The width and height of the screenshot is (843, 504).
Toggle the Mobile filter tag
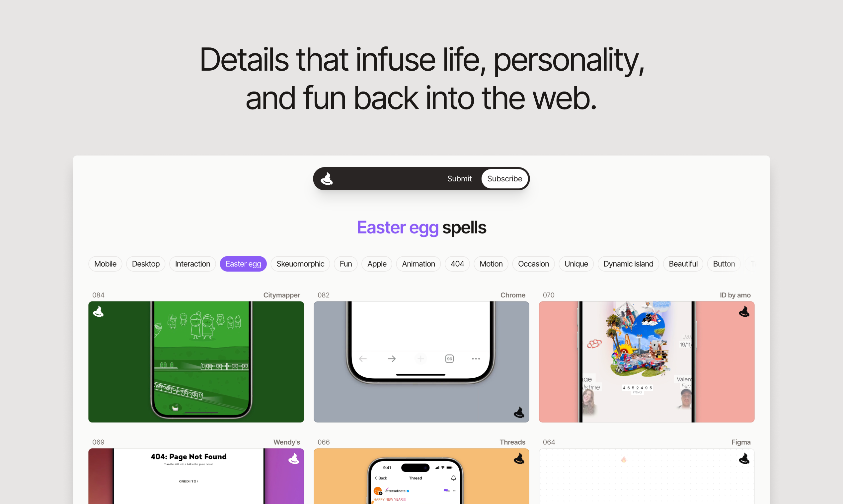coord(106,264)
